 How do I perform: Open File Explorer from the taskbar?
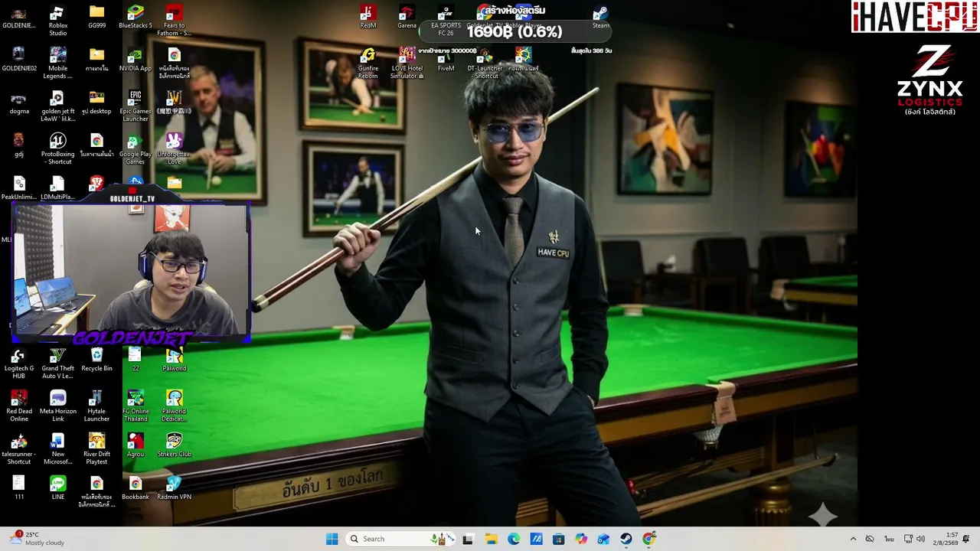click(491, 539)
